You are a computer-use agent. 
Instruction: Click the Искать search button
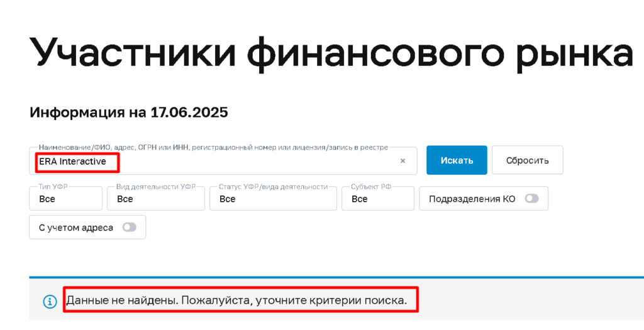pyautogui.click(x=457, y=160)
